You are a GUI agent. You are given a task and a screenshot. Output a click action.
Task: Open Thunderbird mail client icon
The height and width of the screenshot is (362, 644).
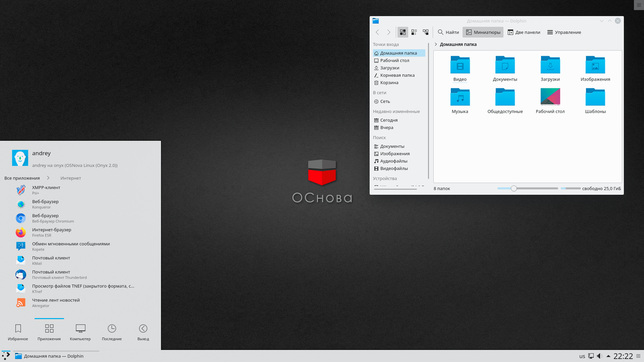click(x=20, y=275)
